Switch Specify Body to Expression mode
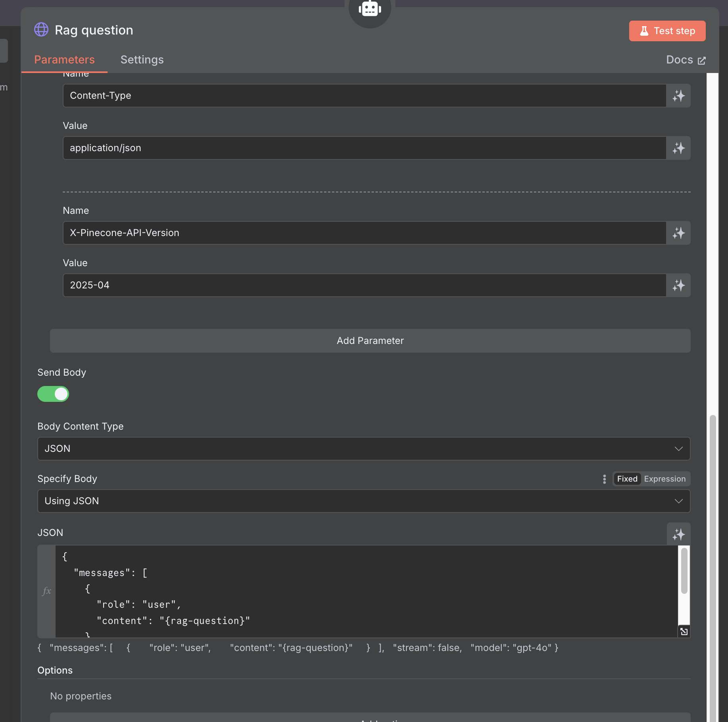The width and height of the screenshot is (728, 722). click(664, 479)
